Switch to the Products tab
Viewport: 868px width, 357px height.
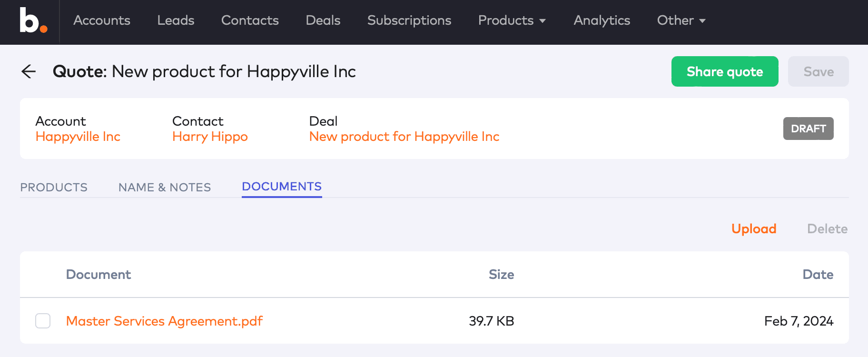54,187
